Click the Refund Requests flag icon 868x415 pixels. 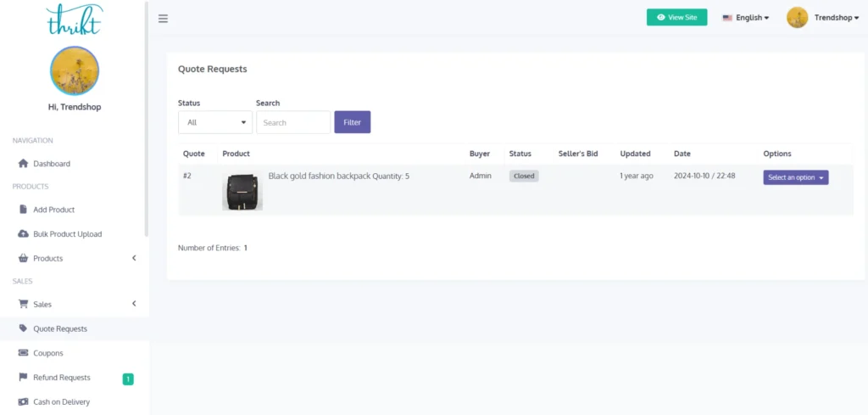24,378
